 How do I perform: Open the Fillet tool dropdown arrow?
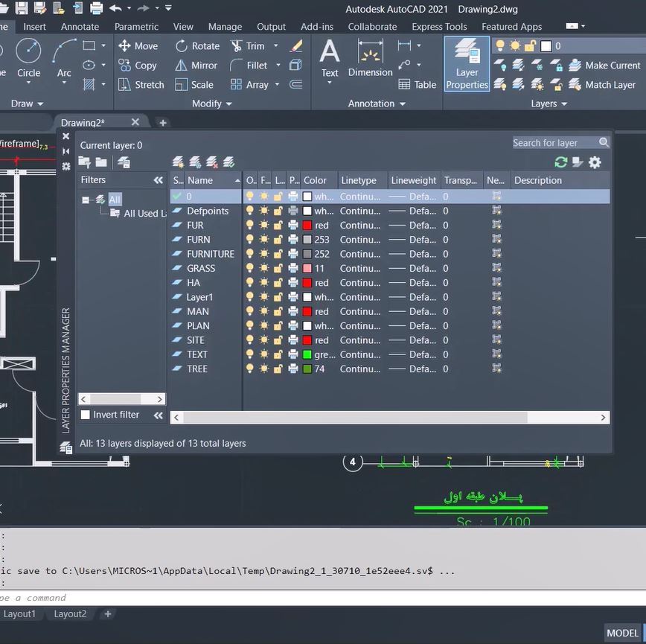pos(278,65)
